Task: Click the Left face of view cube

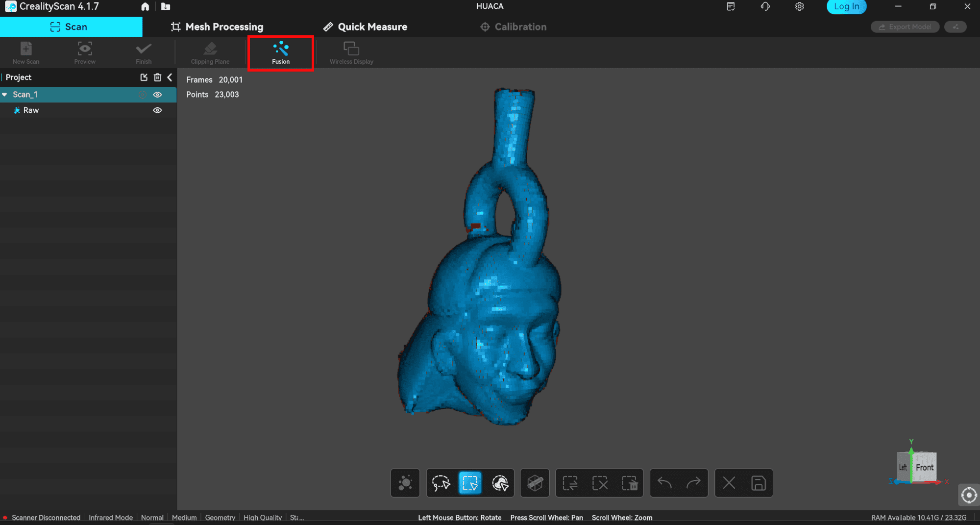Action: (903, 468)
